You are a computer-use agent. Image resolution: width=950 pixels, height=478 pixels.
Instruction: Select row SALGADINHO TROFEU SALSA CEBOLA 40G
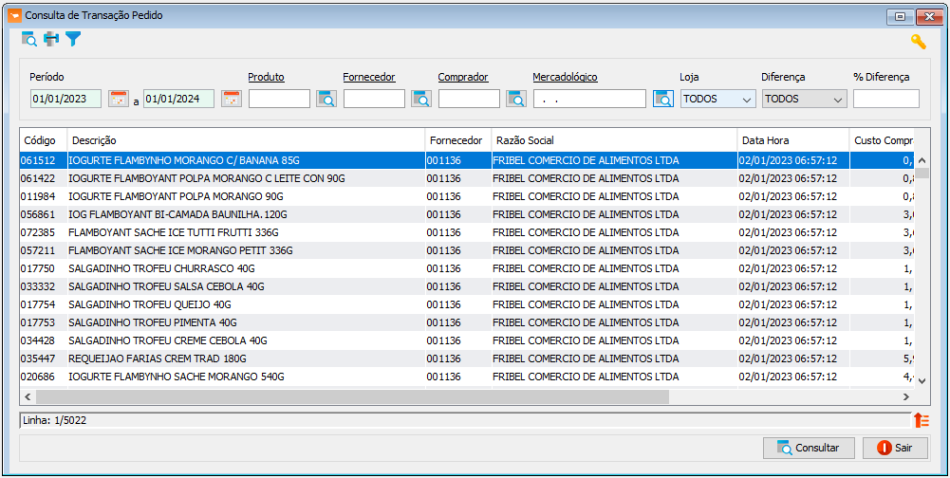point(467,287)
